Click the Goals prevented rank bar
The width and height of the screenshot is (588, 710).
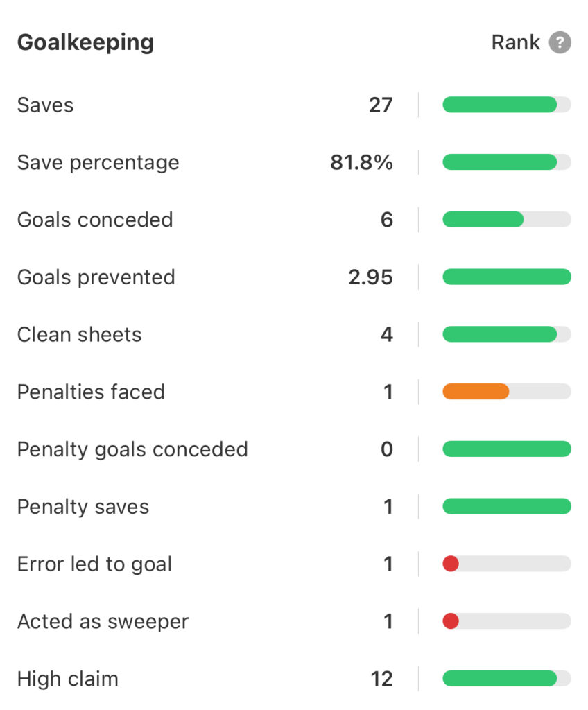click(x=507, y=277)
